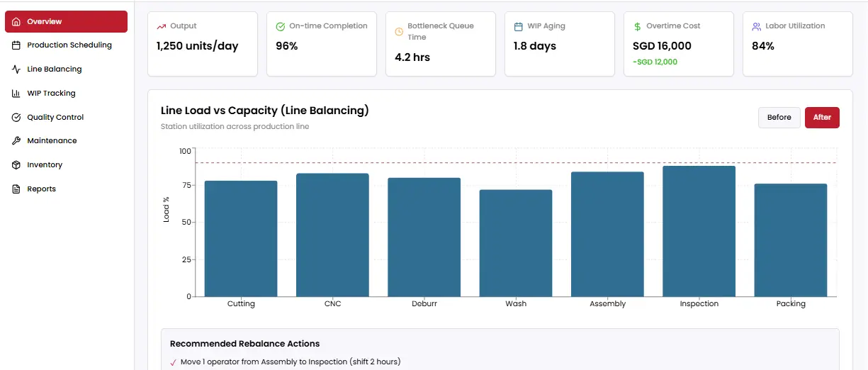
Task: Click the clock icon on Bottleneck Queue Time
Action: (399, 32)
